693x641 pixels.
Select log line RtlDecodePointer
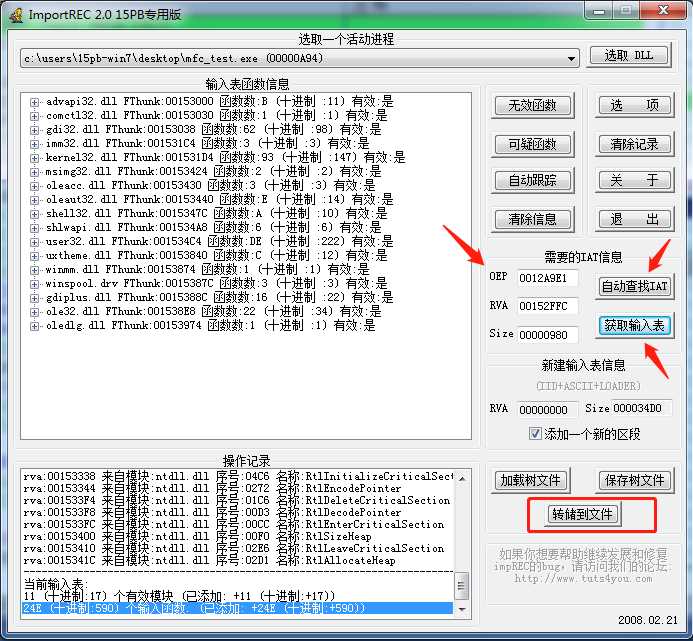tap(212, 512)
